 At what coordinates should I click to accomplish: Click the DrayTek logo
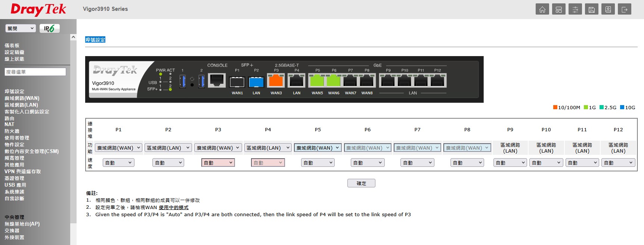tap(38, 9)
